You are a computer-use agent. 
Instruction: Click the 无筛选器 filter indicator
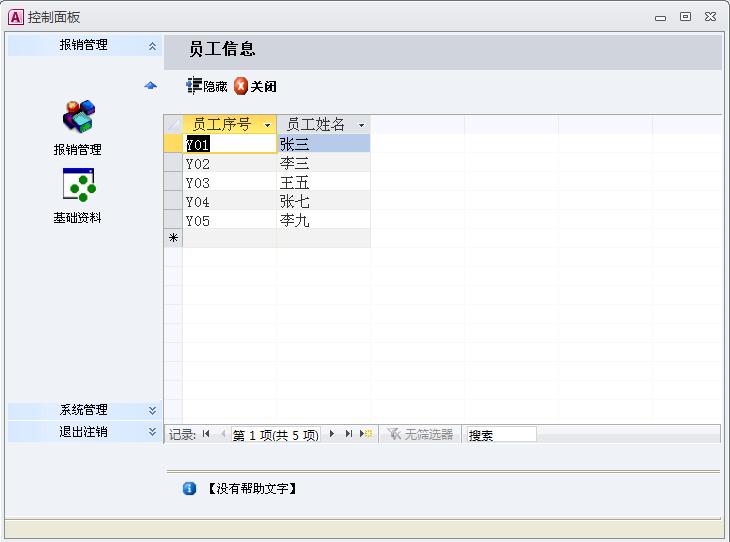[x=420, y=434]
